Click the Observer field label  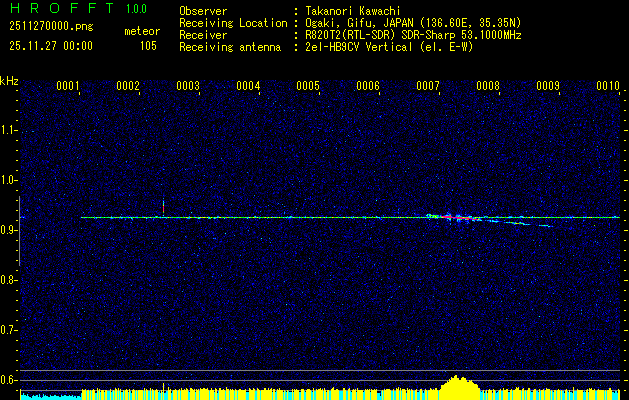pos(203,11)
